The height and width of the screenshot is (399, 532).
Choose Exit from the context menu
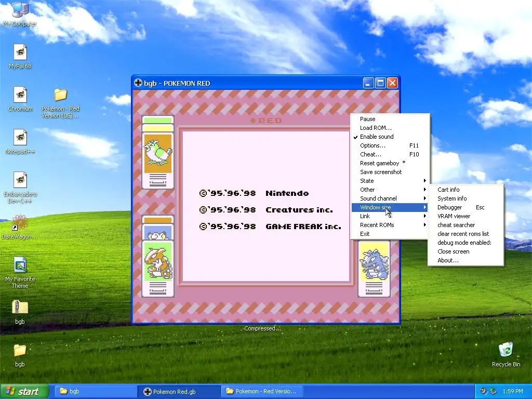pyautogui.click(x=390, y=234)
